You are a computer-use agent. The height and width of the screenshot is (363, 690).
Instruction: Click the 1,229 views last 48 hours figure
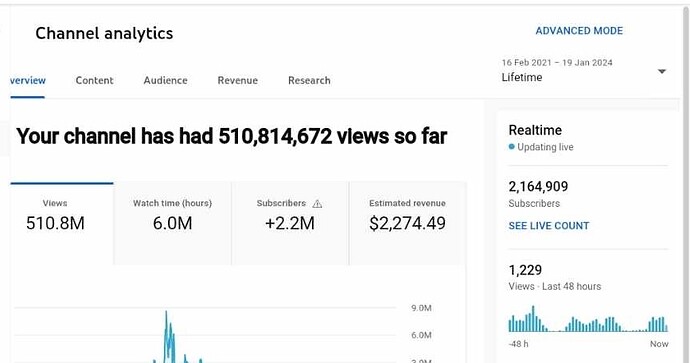[525, 270]
